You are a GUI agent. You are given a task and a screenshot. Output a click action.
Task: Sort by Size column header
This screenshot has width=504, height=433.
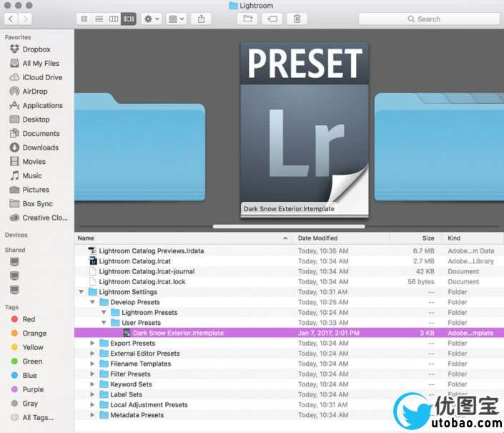(x=415, y=238)
